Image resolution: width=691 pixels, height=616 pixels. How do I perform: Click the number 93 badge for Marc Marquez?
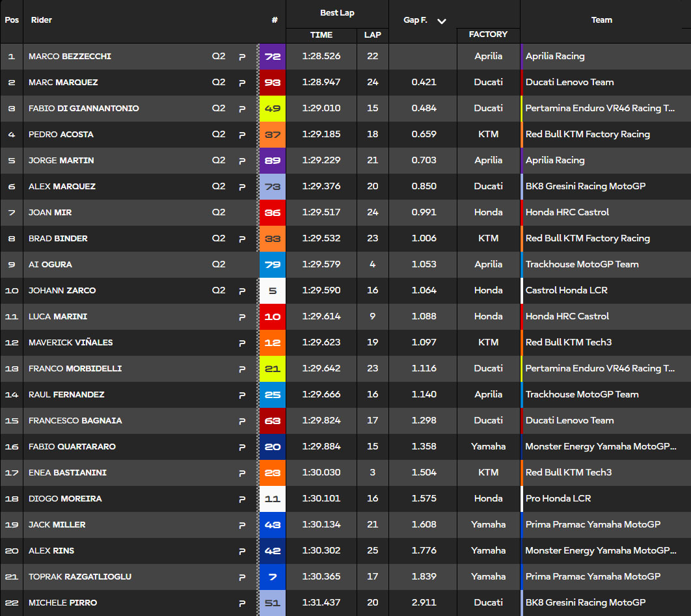pyautogui.click(x=273, y=83)
